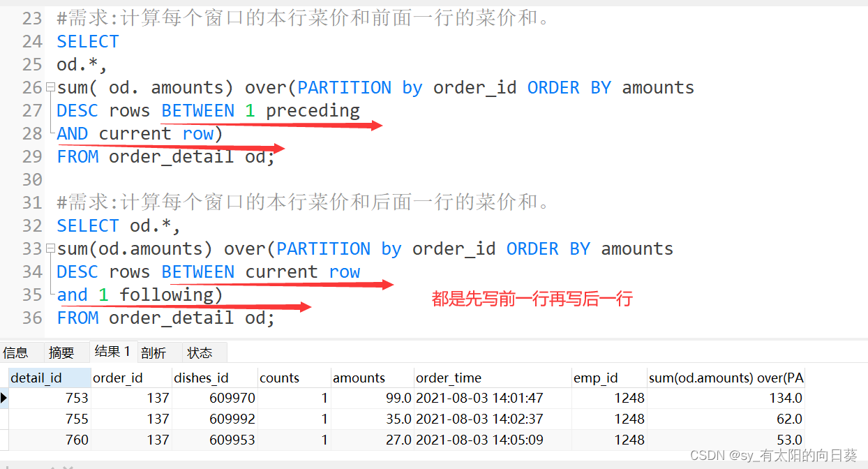The height and width of the screenshot is (469, 868).
Task: Select the detail_id column header
Action: coord(50,378)
